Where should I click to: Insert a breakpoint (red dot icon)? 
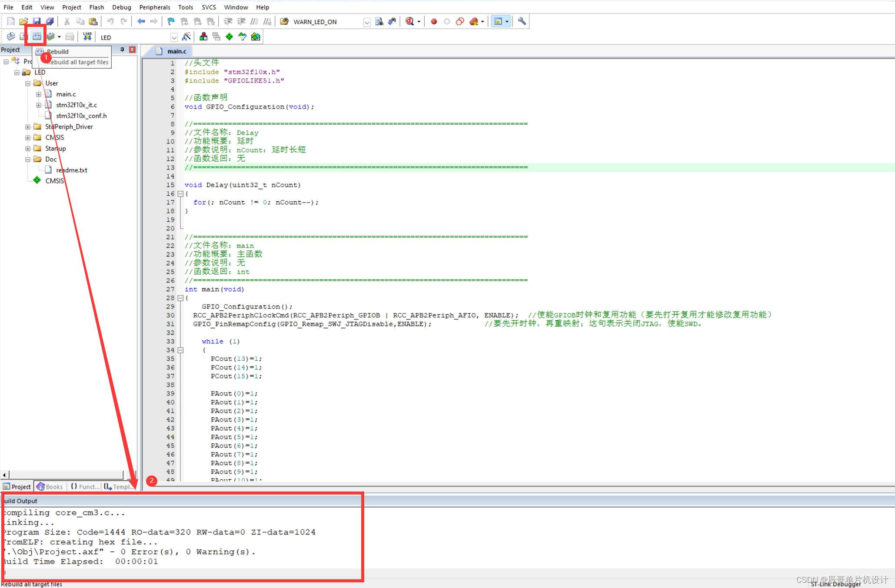click(x=433, y=21)
